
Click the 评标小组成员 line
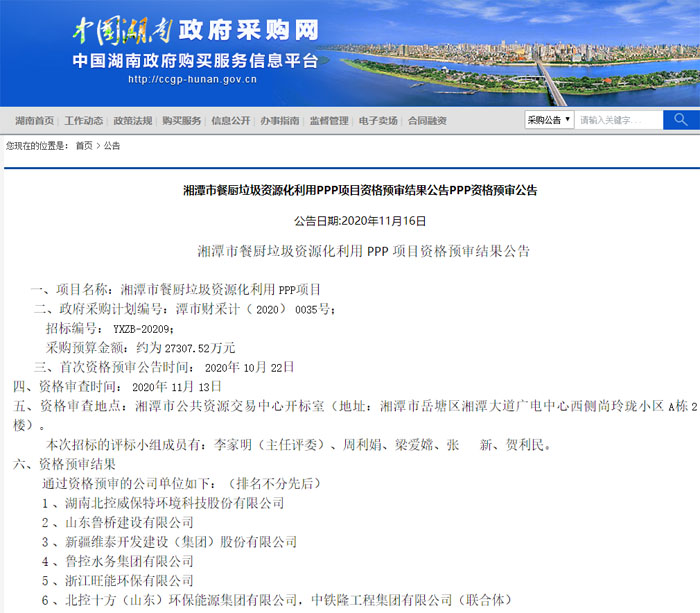coord(297,445)
